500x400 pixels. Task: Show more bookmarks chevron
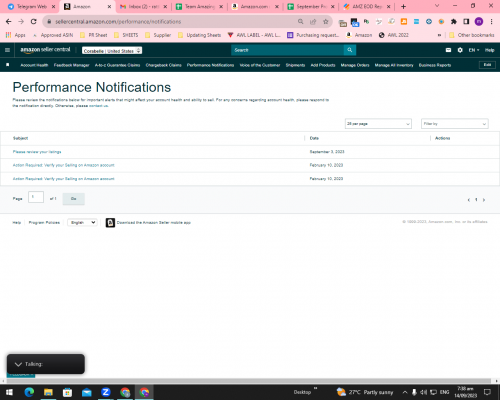439,35
